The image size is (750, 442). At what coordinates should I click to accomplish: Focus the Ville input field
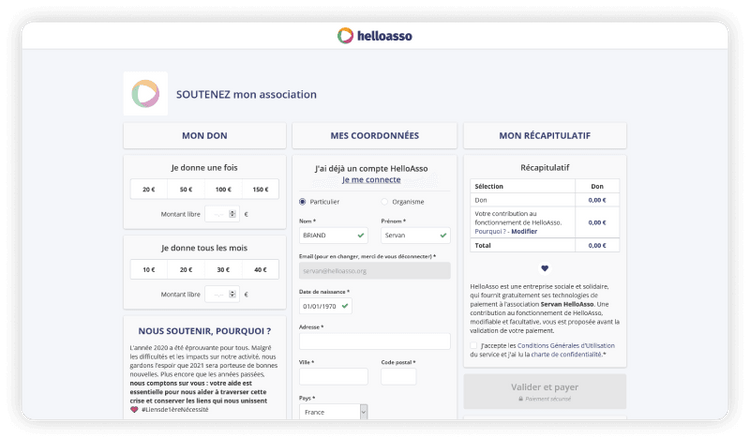point(333,376)
